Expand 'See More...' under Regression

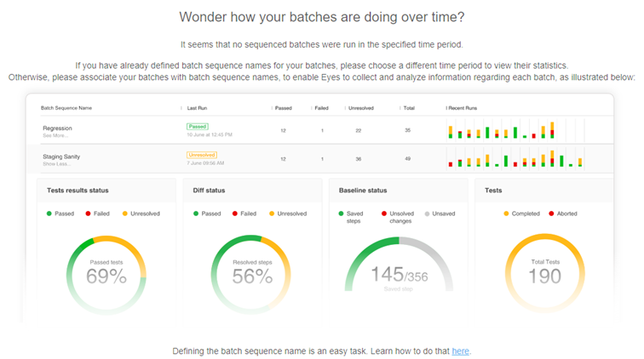[54, 135]
